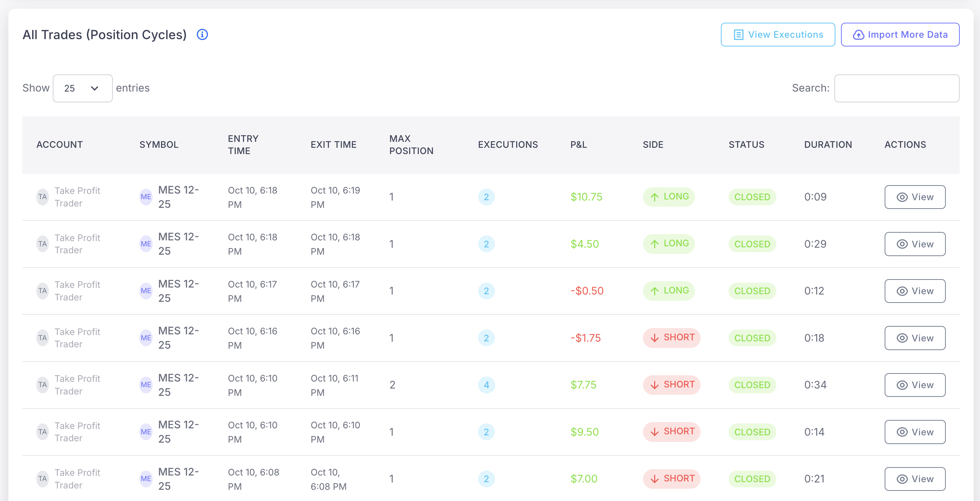Click the ME symbol badge in second row
Screen dimensions: 980x501
point(146,244)
